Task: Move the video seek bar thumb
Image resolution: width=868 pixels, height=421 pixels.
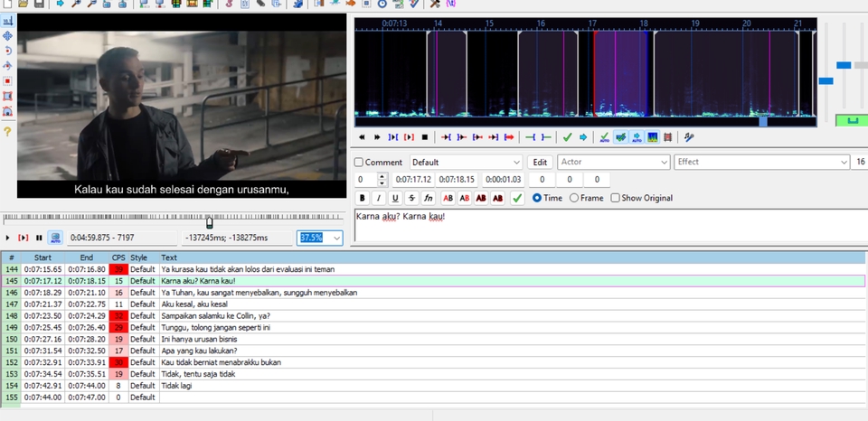Action: click(209, 222)
